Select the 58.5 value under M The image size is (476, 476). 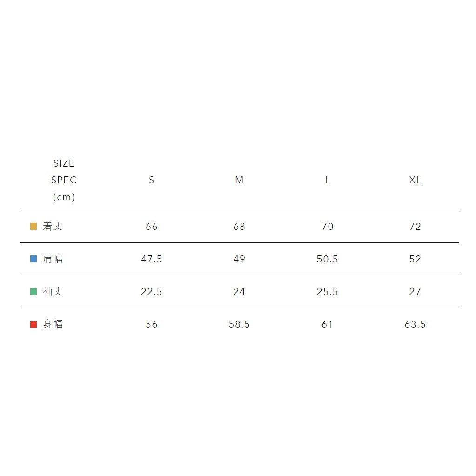239,324
